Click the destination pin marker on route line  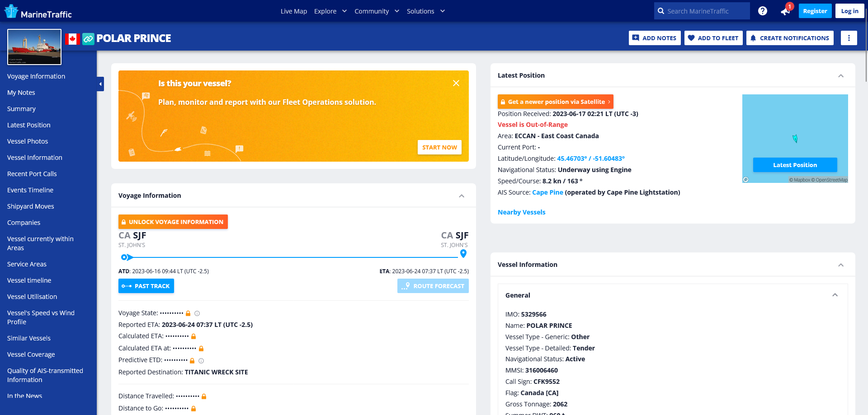click(x=463, y=254)
